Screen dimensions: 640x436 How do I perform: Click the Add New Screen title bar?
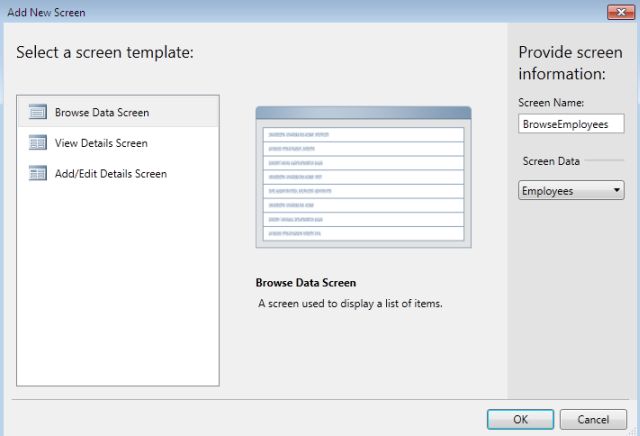(x=300, y=13)
